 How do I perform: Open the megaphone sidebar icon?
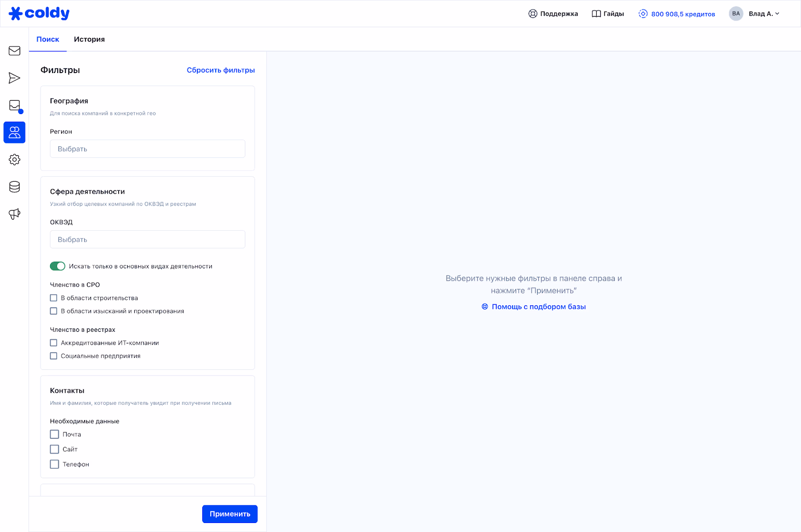click(15, 214)
